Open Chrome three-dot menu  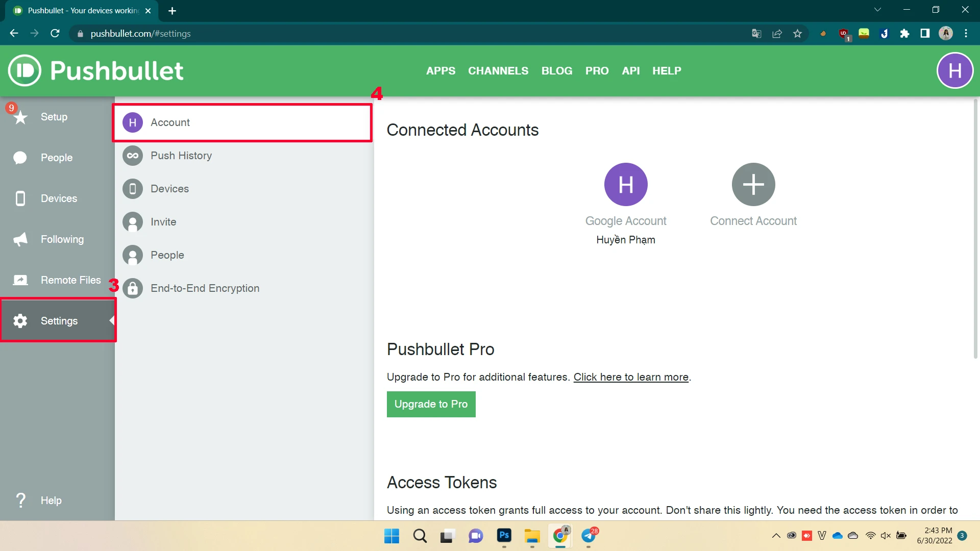pyautogui.click(x=966, y=34)
